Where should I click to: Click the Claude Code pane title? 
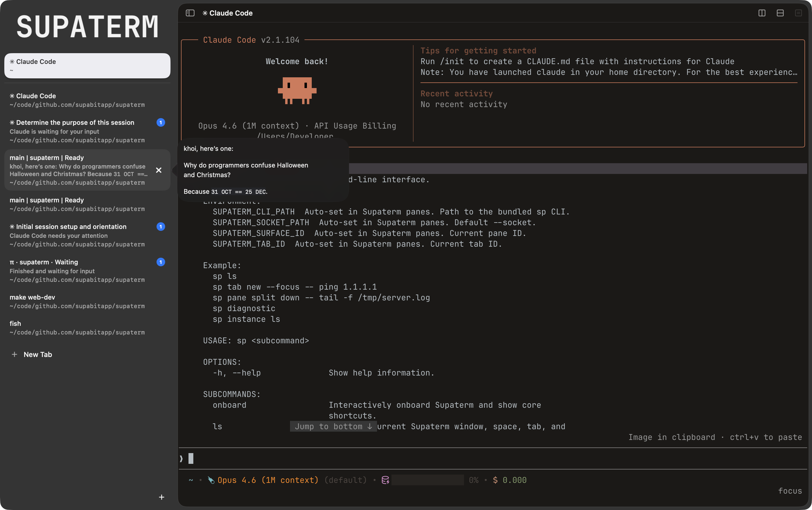(230, 13)
